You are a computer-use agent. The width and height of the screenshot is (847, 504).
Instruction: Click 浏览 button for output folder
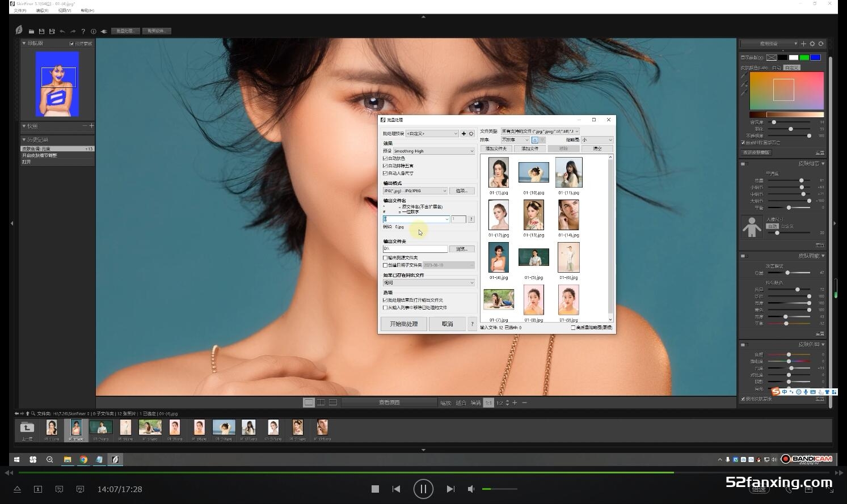click(x=461, y=249)
